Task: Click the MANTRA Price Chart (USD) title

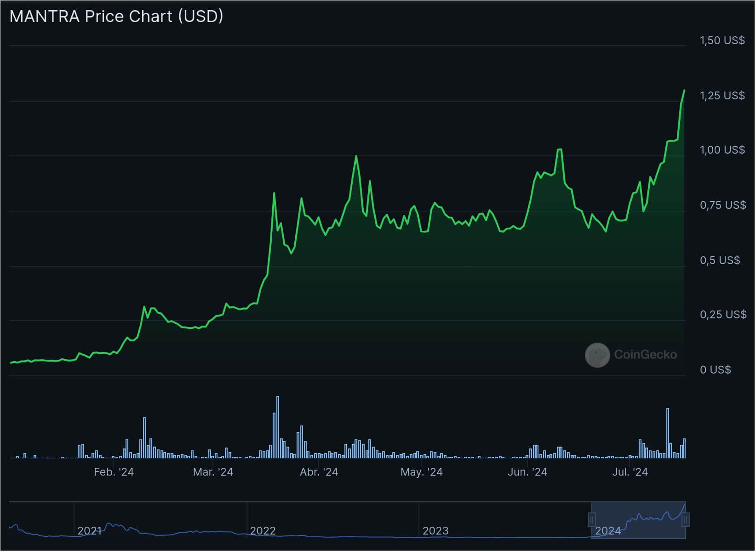Action: 116,16
